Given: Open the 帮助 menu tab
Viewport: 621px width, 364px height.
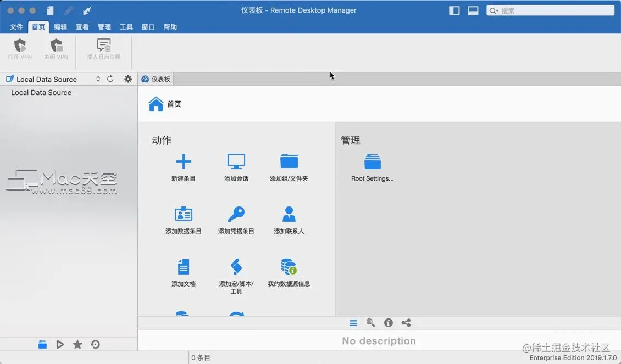Looking at the screenshot, I should coord(170,27).
